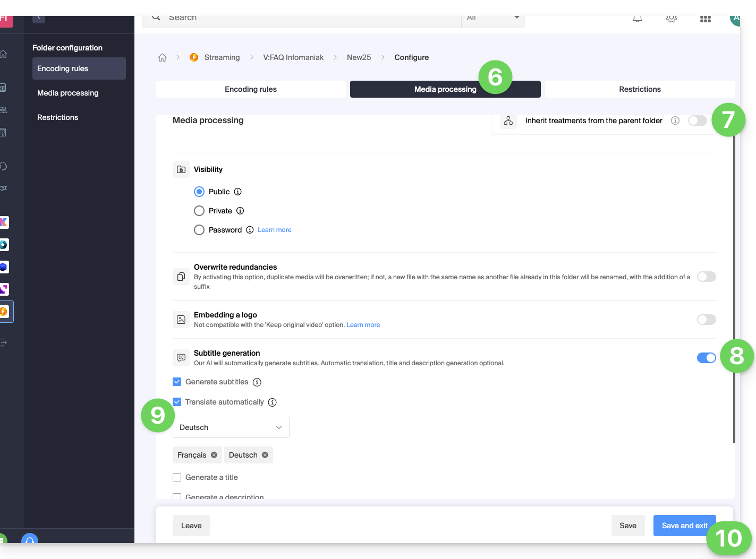Remove the Deutsch language tag
Image resolution: width=756 pixels, height=559 pixels.
[x=265, y=455]
